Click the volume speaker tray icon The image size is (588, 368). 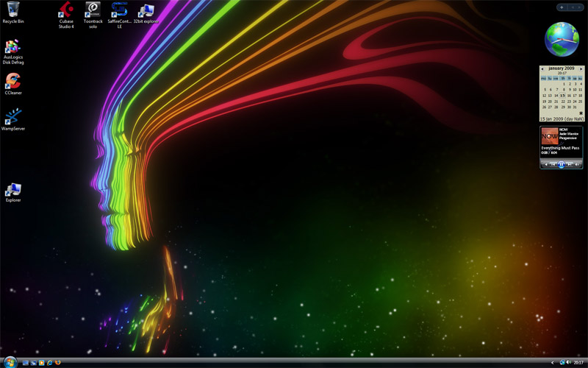tap(569, 363)
